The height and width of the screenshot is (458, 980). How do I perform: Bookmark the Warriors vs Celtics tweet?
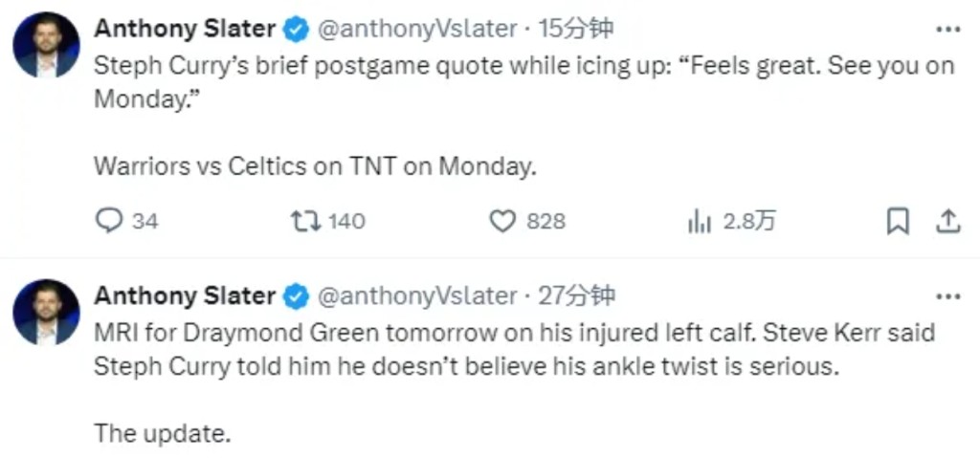pos(897,222)
